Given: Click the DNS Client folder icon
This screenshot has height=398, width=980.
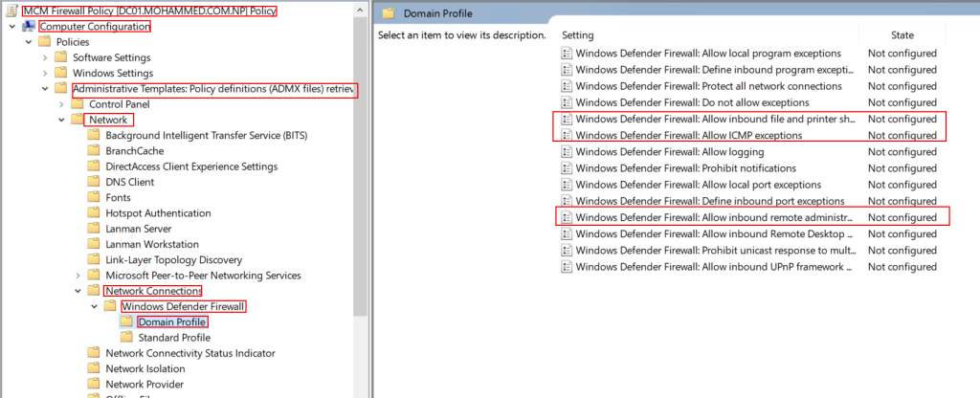Looking at the screenshot, I should (94, 182).
